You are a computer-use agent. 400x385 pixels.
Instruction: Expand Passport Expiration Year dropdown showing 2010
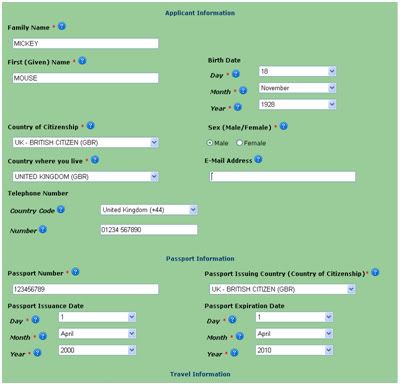pyautogui.click(x=294, y=350)
